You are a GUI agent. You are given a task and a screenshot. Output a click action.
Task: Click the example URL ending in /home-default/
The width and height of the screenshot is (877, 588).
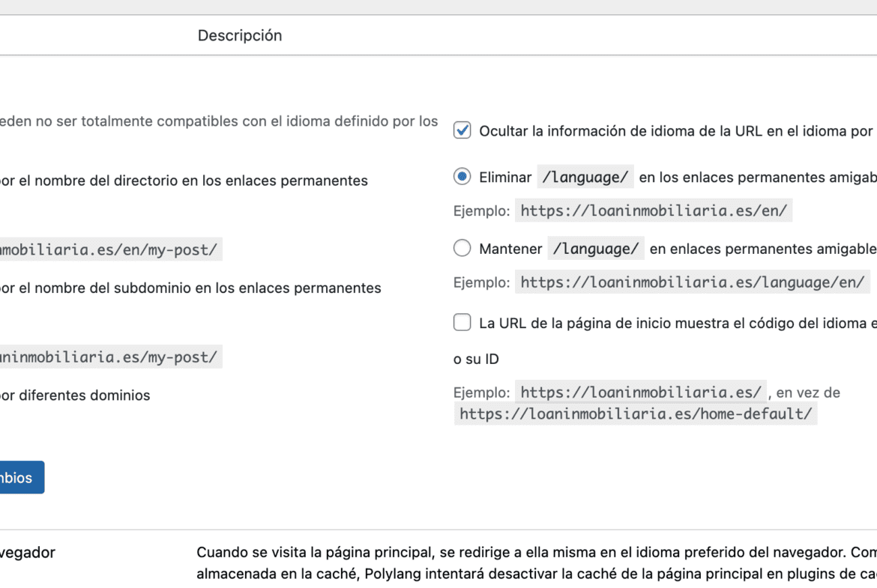click(x=636, y=413)
